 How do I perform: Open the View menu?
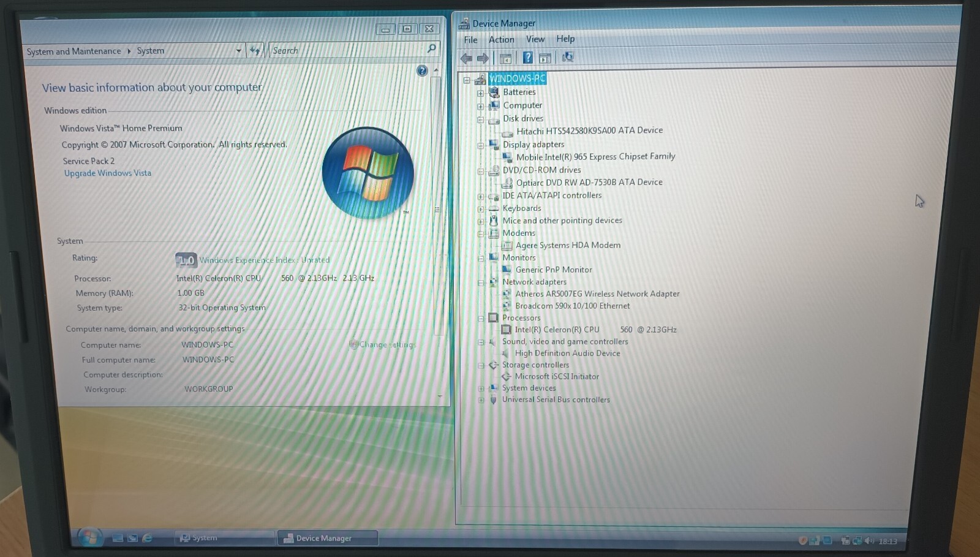point(535,39)
